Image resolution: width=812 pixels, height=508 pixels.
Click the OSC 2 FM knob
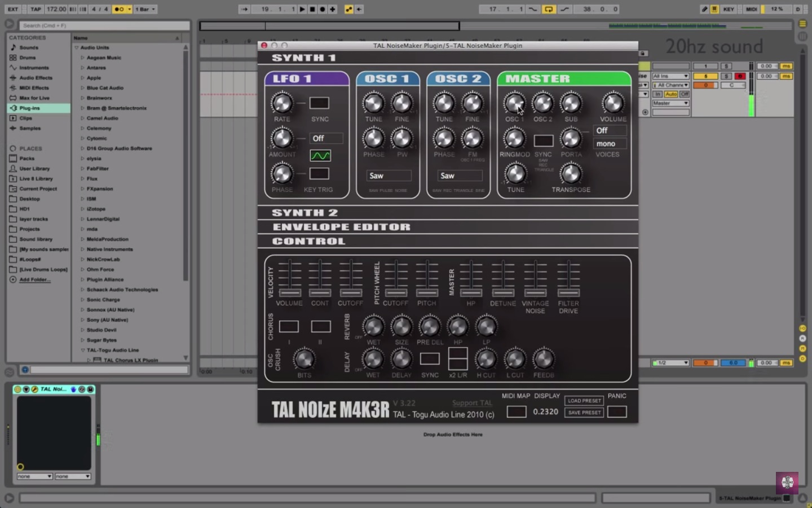tap(472, 138)
